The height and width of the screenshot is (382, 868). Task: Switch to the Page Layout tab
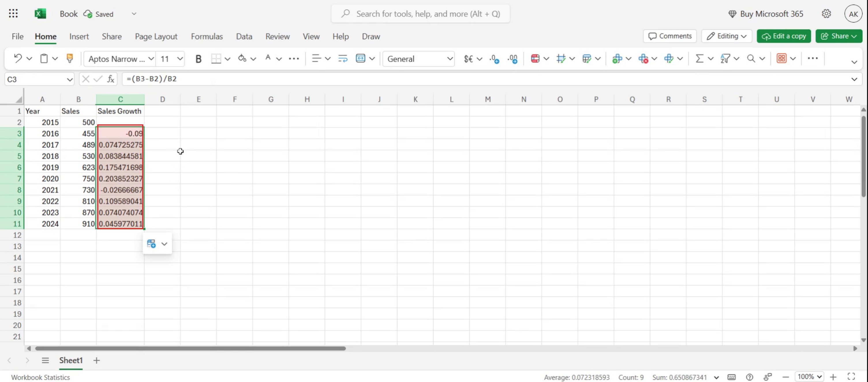156,36
